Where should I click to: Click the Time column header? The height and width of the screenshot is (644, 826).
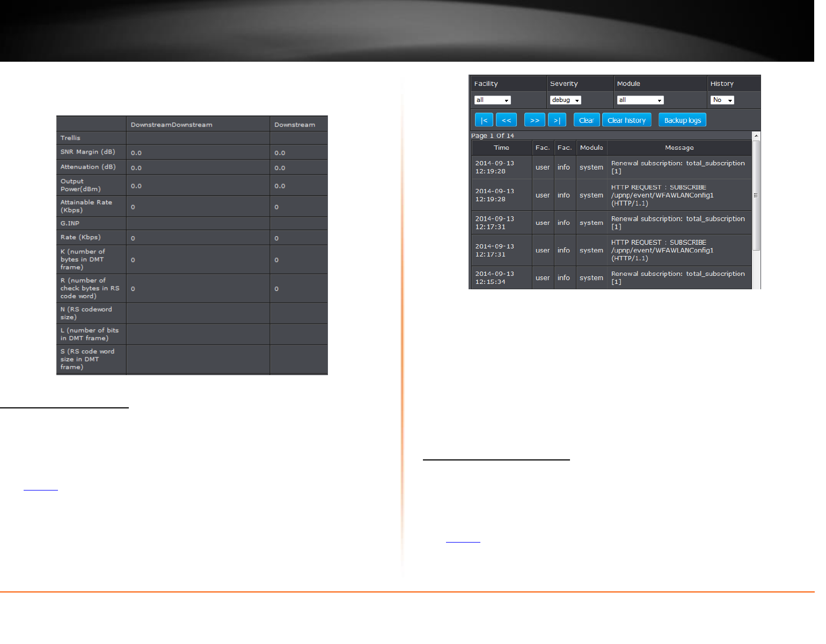(501, 148)
